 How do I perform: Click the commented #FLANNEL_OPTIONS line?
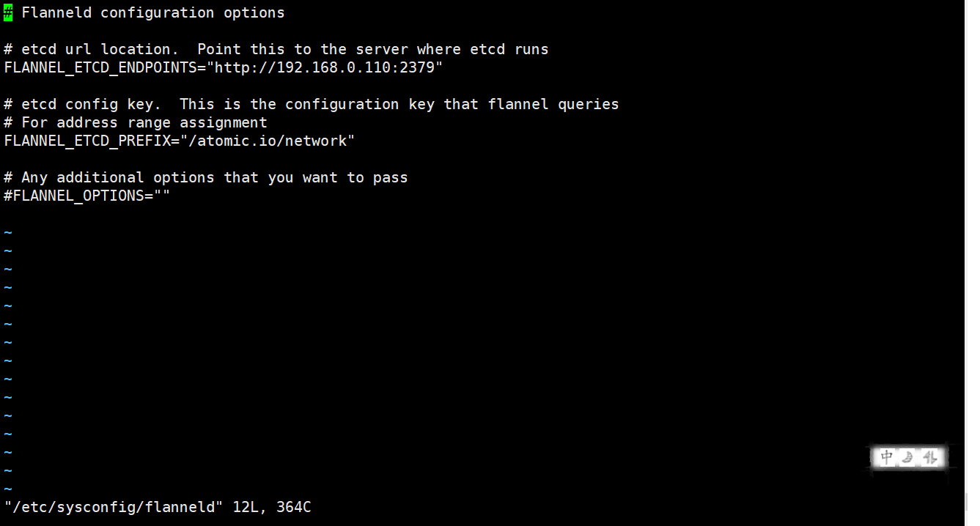(x=87, y=196)
